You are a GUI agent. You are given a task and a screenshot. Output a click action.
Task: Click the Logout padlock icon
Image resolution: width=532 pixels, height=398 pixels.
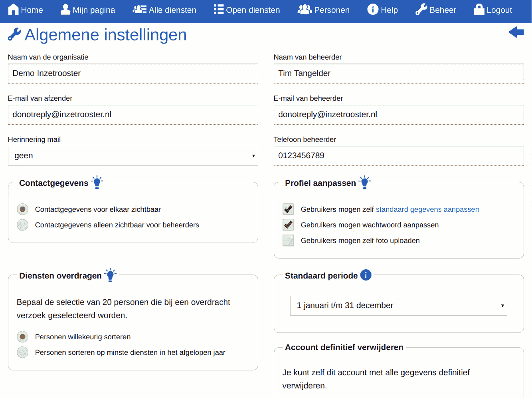(x=478, y=9)
